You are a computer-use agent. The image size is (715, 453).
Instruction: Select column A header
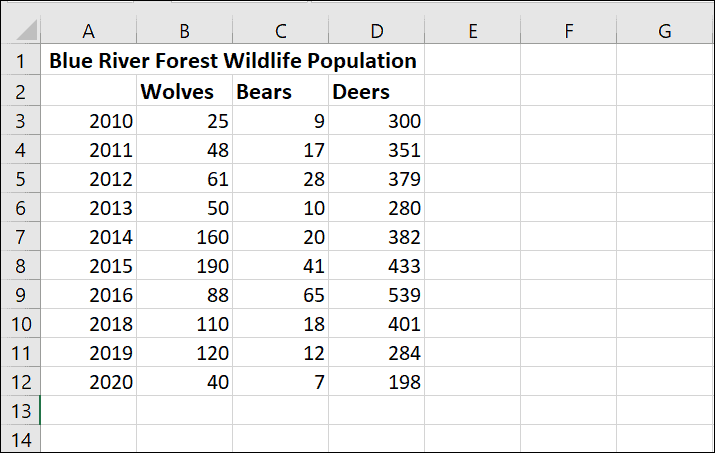coord(88,30)
